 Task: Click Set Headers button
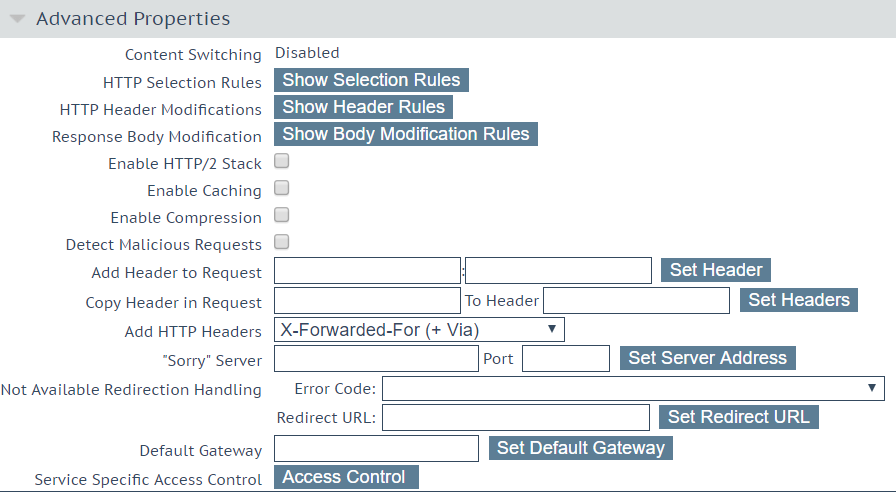click(799, 300)
